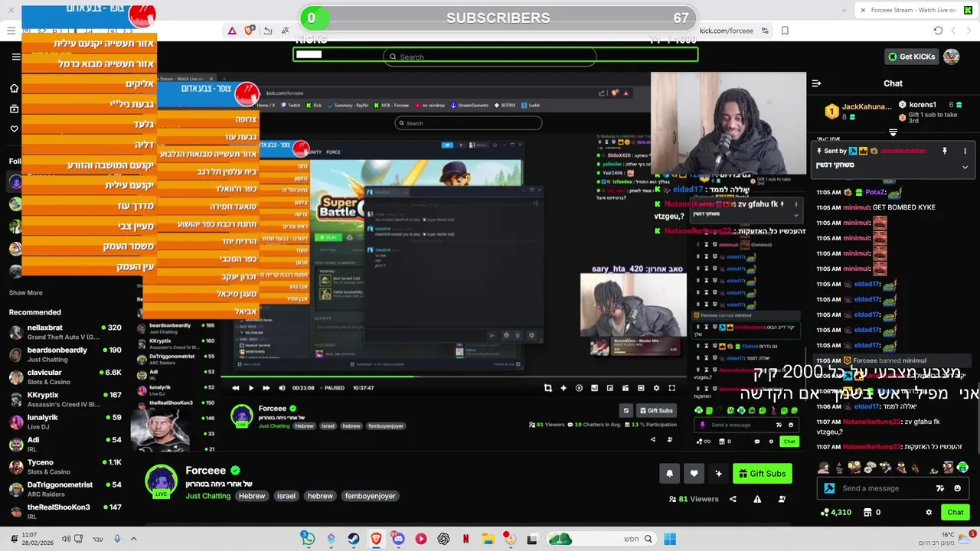Viewport: 980px width, 551px height.
Task: Open profile avatar in Kick top bar
Action: pyautogui.click(x=951, y=57)
